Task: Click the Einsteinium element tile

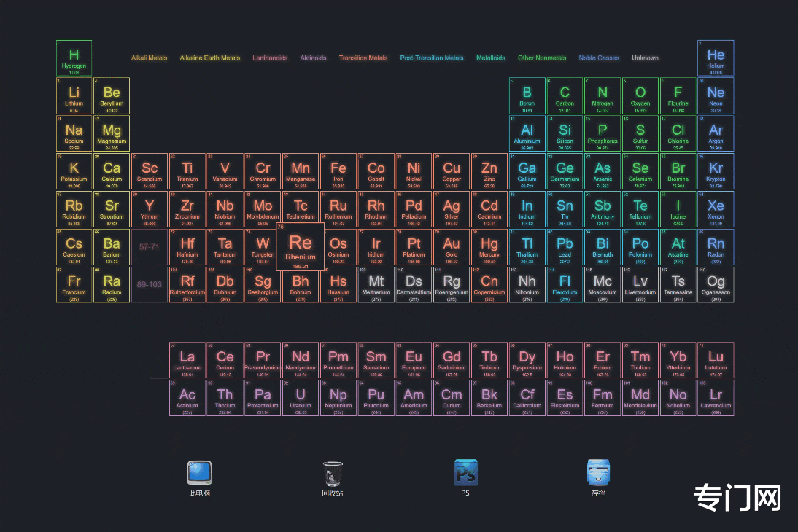Action: pyautogui.click(x=565, y=398)
